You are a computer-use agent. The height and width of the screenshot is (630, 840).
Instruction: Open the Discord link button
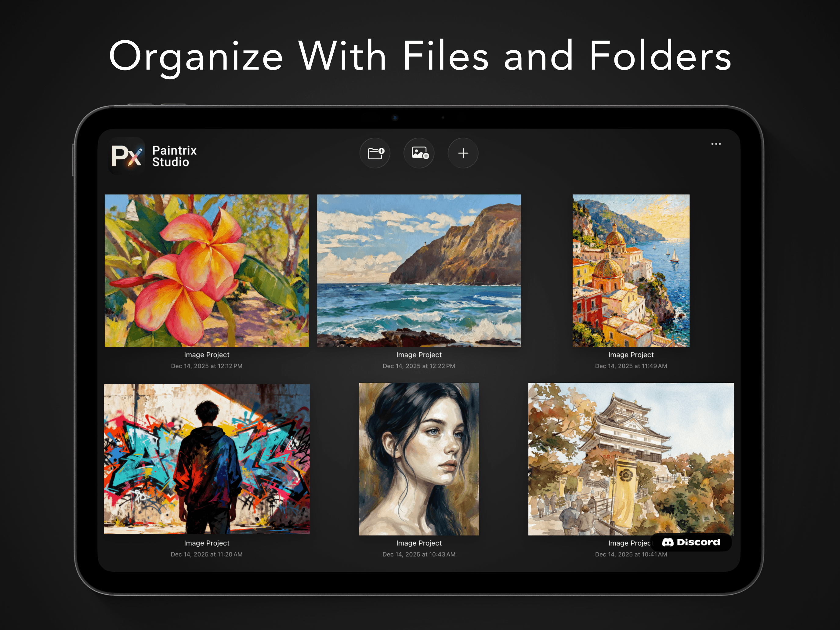click(691, 542)
